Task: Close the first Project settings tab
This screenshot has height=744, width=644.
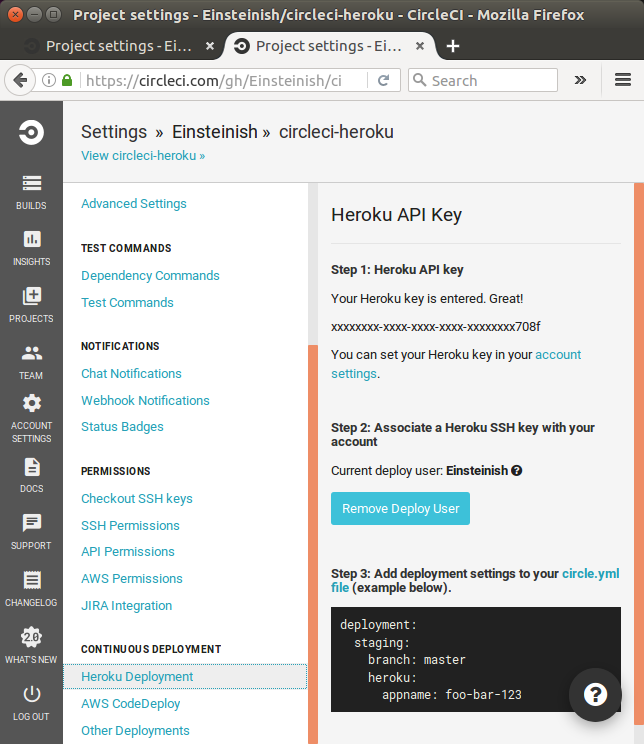Action: (x=209, y=46)
